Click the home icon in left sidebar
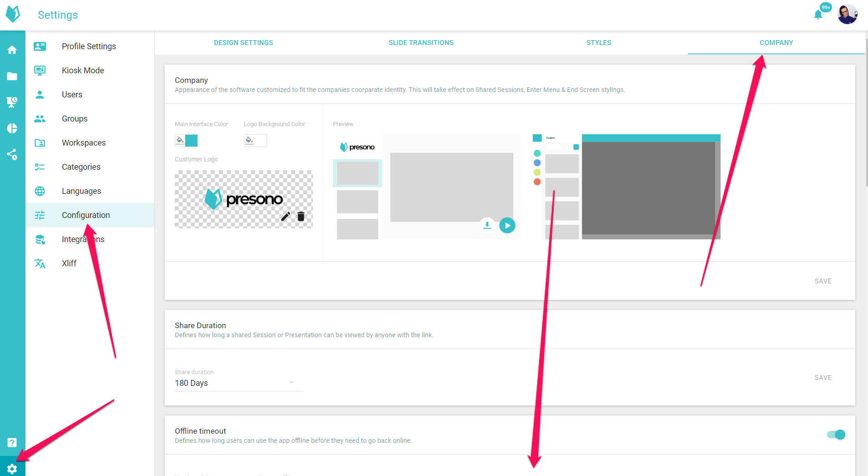868x476 pixels. [x=12, y=50]
